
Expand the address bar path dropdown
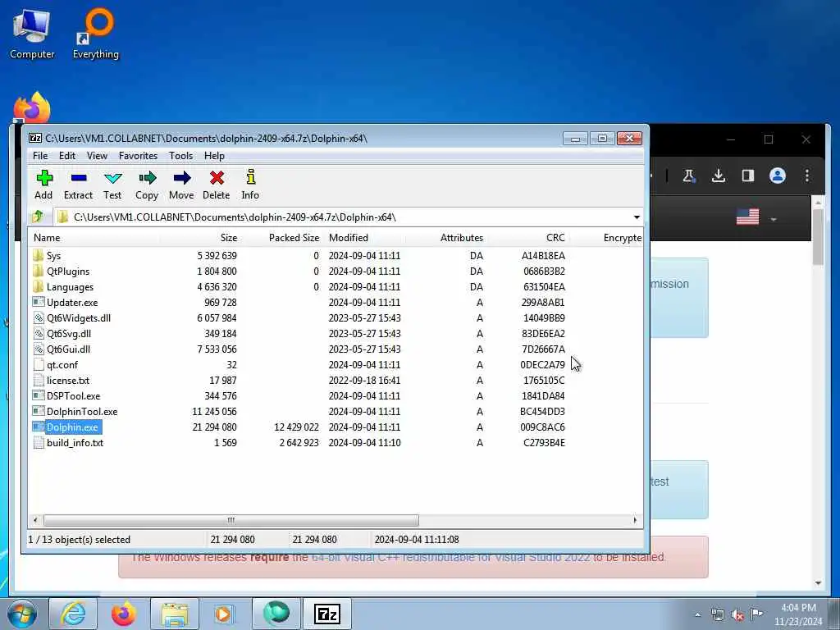637,217
